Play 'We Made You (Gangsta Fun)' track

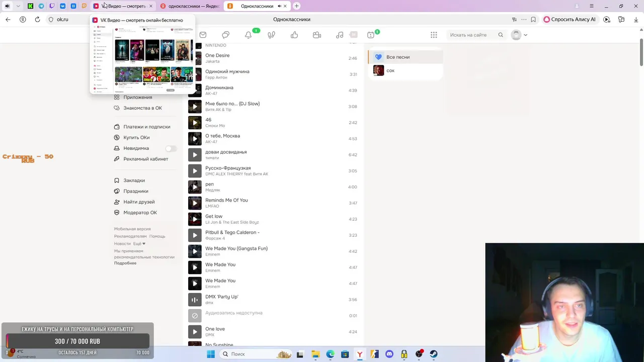195,251
